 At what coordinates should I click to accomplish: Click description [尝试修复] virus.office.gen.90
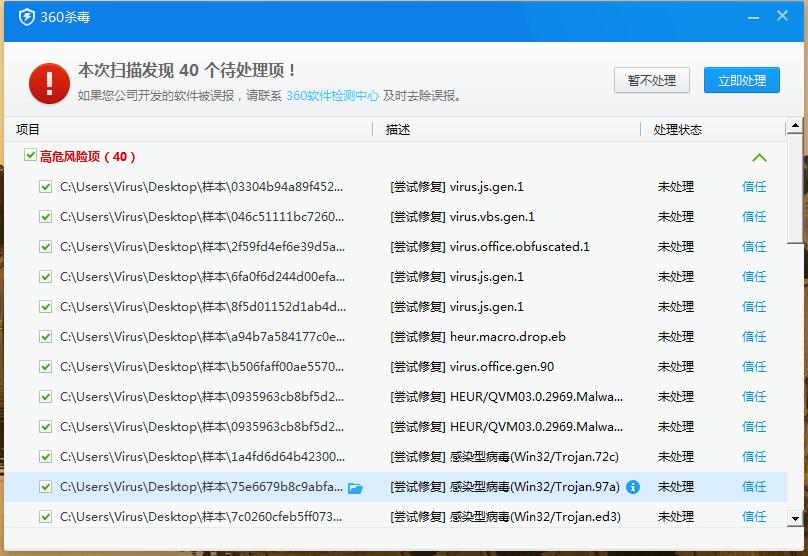tap(472, 366)
